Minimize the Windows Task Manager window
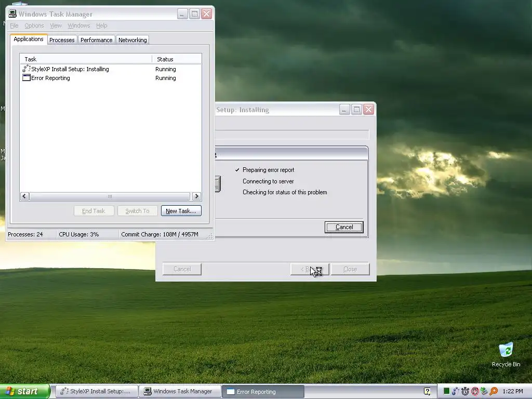532x399 pixels. click(x=182, y=14)
